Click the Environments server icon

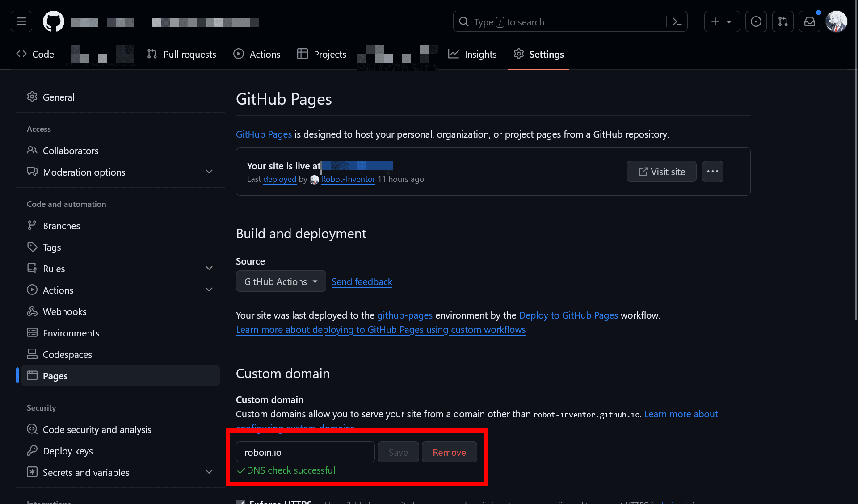[x=32, y=332]
